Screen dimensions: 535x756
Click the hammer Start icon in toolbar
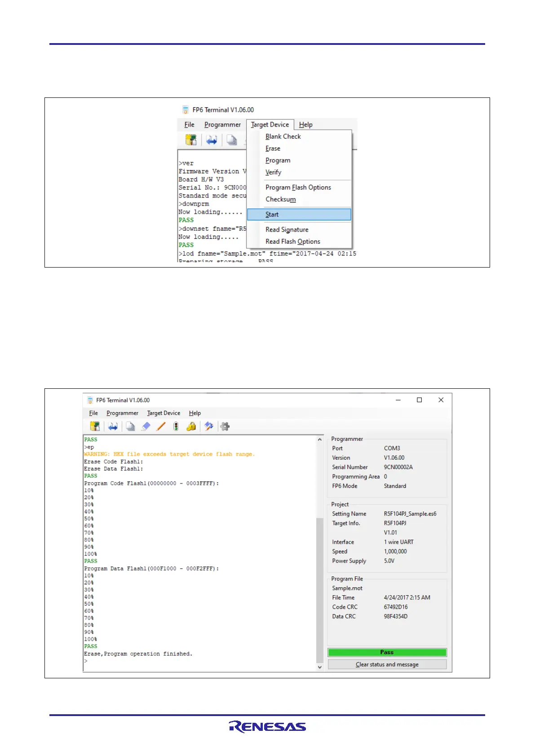209,426
